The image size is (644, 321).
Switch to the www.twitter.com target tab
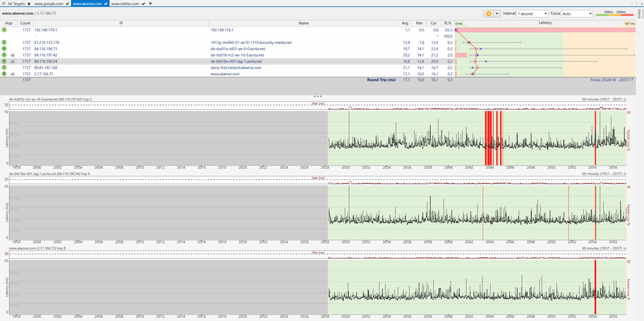[126, 3]
